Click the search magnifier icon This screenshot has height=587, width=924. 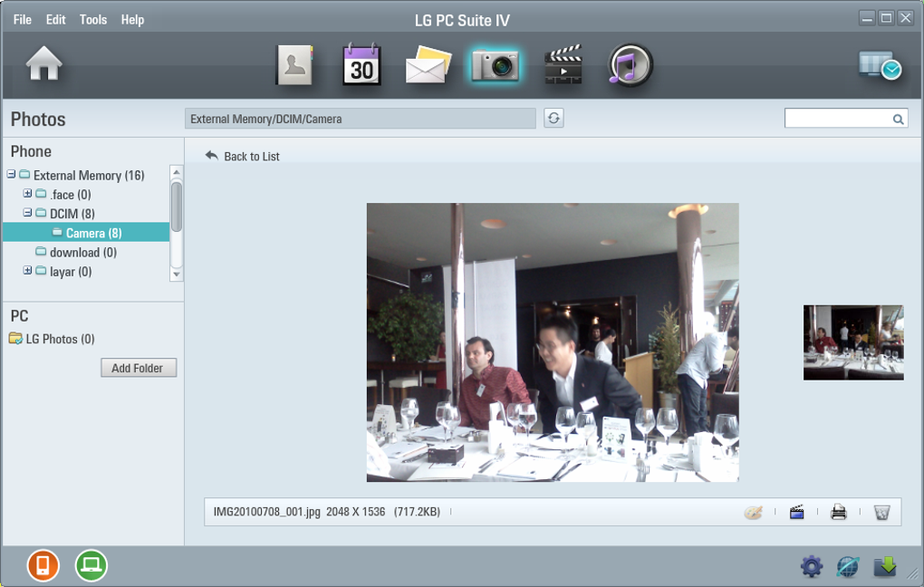[898, 119]
